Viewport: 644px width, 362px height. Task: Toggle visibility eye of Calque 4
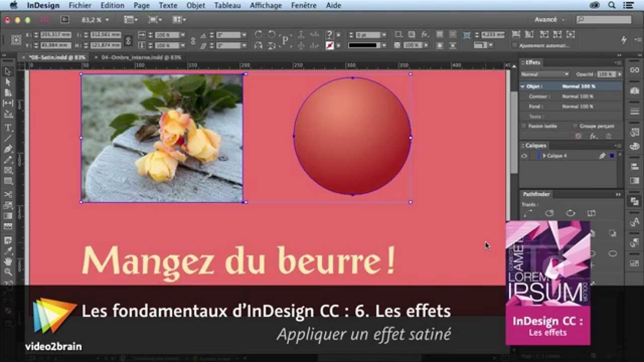coord(524,156)
